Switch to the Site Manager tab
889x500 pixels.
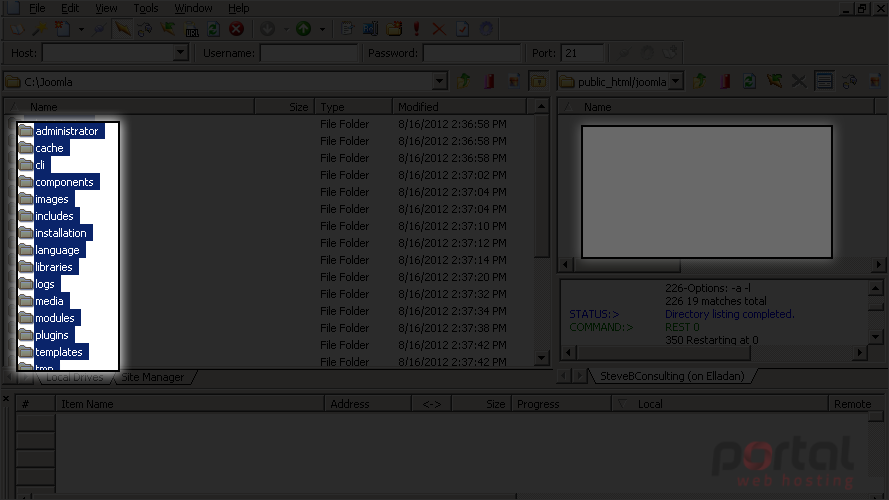(x=153, y=377)
